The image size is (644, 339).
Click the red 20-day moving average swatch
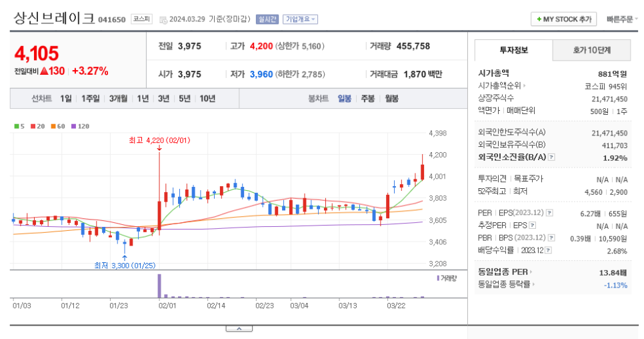33,126
